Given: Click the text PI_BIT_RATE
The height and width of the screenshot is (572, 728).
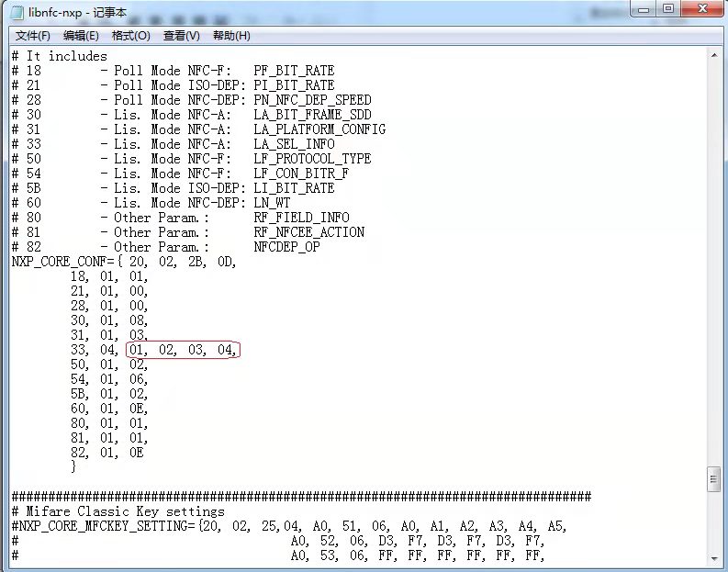Looking at the screenshot, I should tap(294, 85).
